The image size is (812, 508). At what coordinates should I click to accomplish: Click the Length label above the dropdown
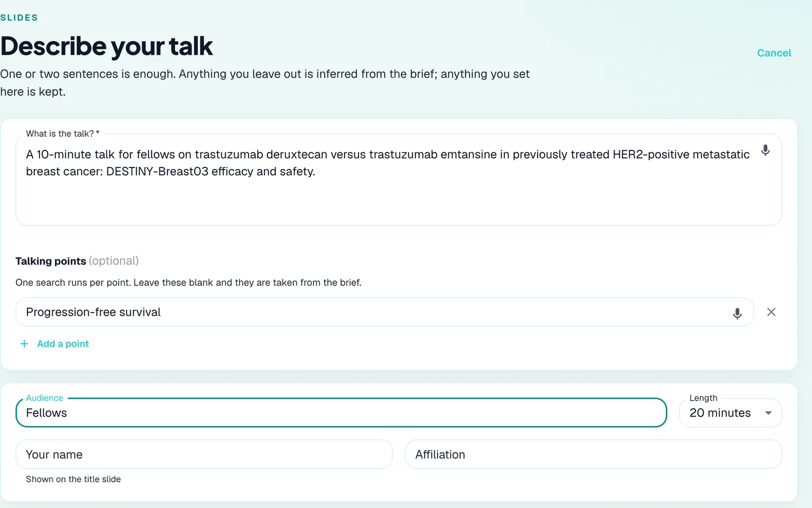[x=703, y=398]
